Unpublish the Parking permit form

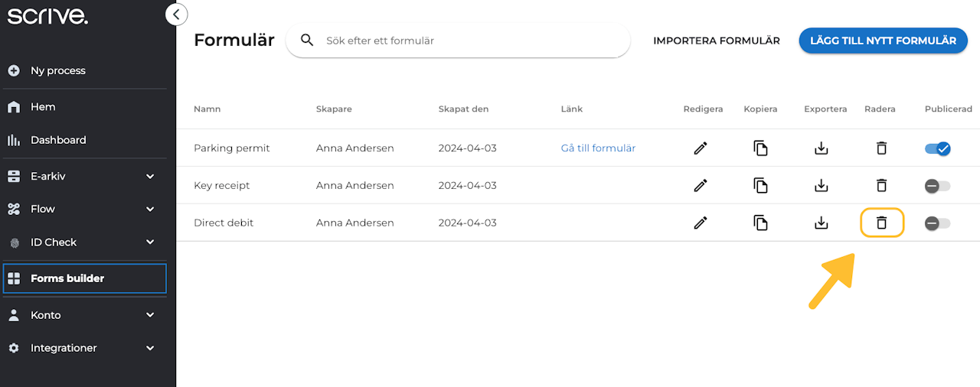point(937,148)
